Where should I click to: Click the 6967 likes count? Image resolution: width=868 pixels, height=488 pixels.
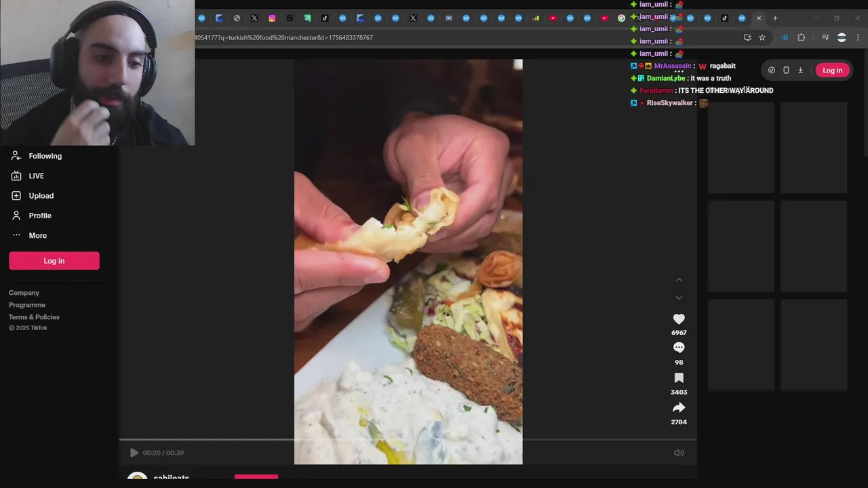679,333
